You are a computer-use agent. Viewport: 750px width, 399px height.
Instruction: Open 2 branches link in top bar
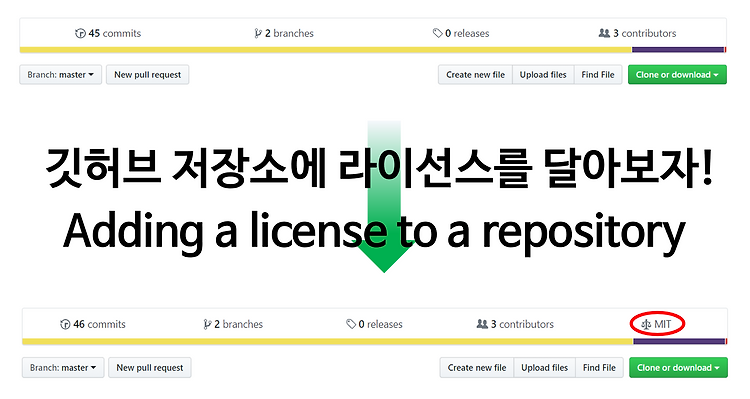pos(284,33)
